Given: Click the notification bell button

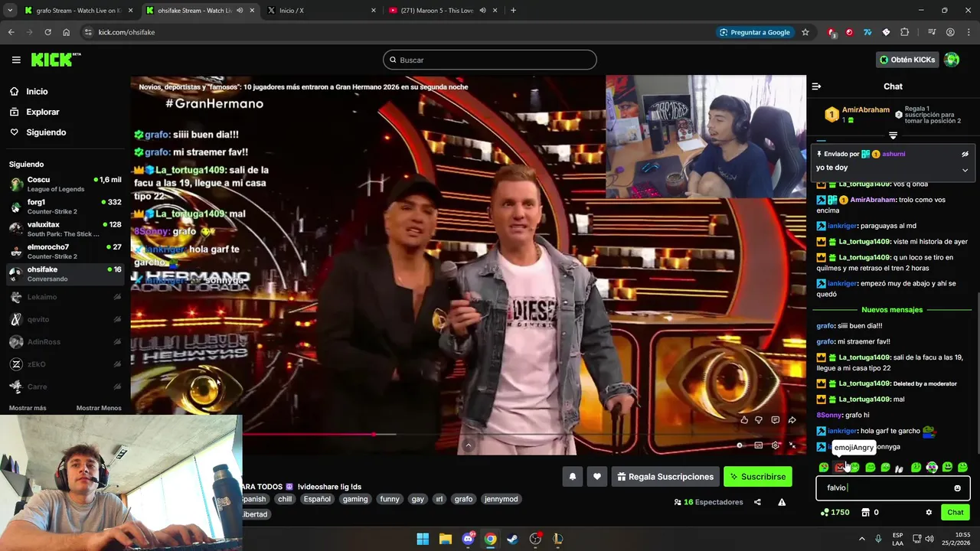Looking at the screenshot, I should point(572,477).
